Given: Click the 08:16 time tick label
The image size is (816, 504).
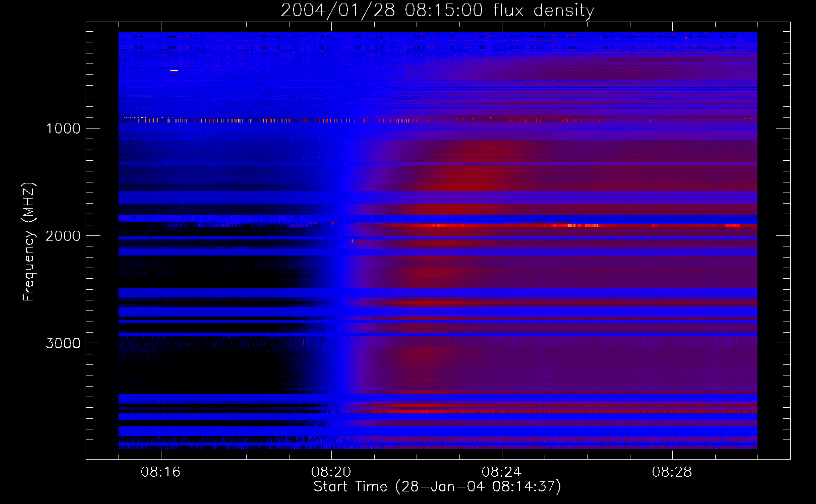Looking at the screenshot, I should click(161, 472).
